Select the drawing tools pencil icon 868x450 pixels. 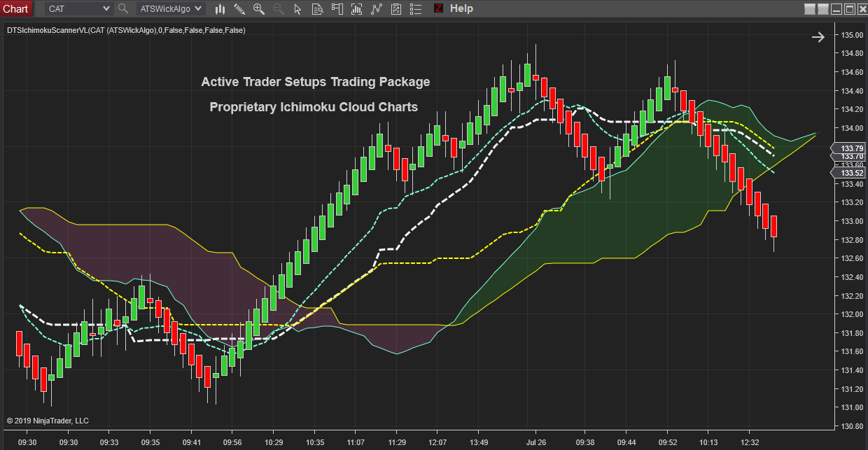239,9
